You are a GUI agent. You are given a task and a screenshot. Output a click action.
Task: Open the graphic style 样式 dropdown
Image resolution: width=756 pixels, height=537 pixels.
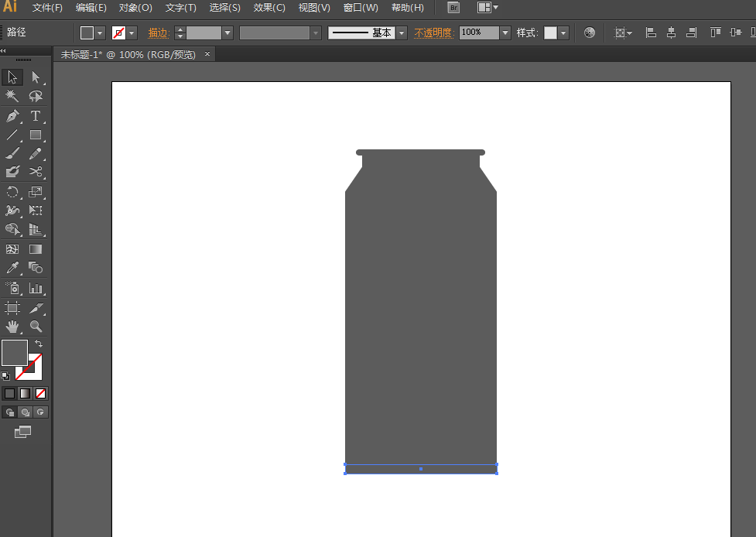(563, 32)
